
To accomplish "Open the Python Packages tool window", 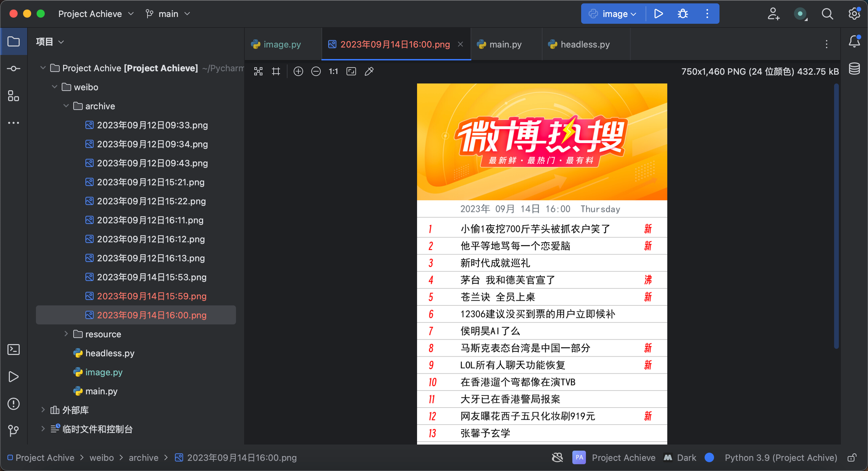I will 14,96.
